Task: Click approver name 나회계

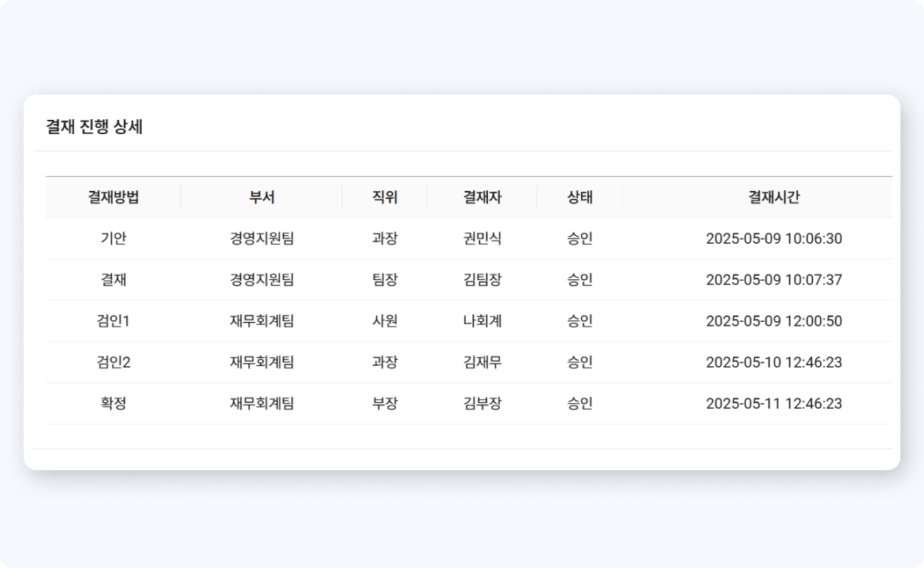Action: (482, 321)
